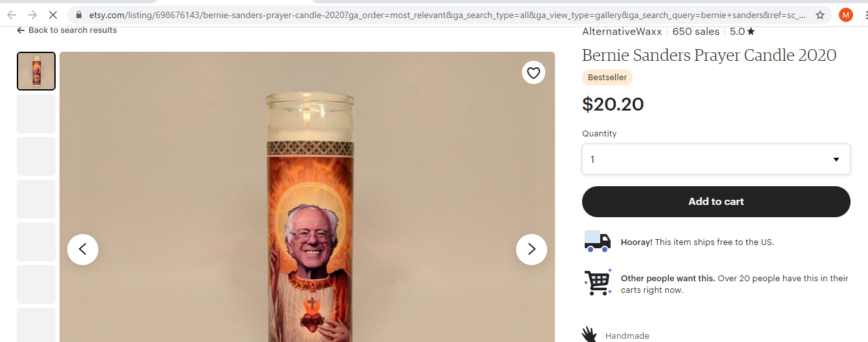
Task: Click the Add to cart button
Action: [x=716, y=202]
